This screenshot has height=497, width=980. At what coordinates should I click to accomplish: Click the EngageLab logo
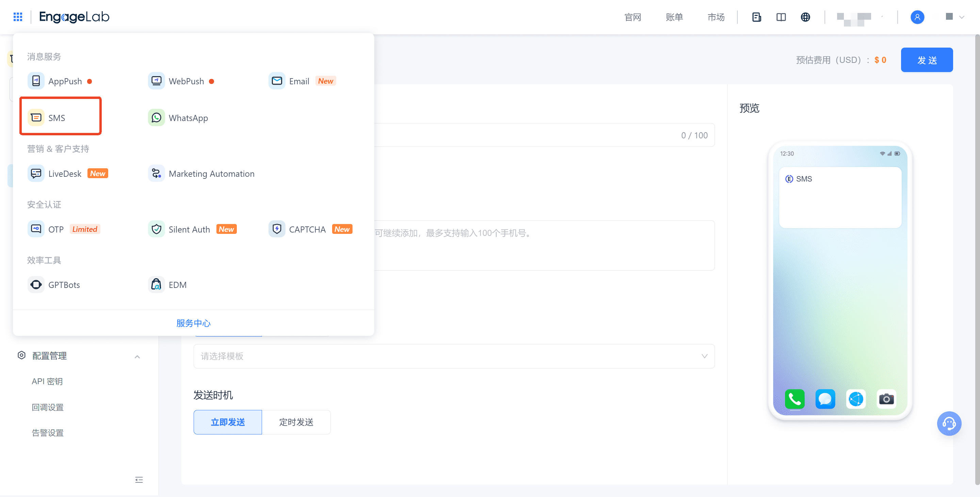pyautogui.click(x=74, y=17)
